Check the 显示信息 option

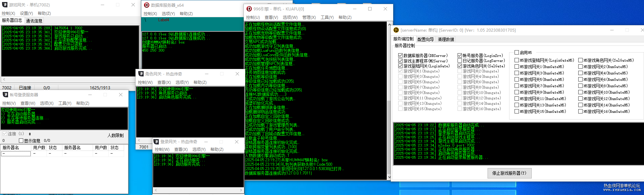coord(21,140)
